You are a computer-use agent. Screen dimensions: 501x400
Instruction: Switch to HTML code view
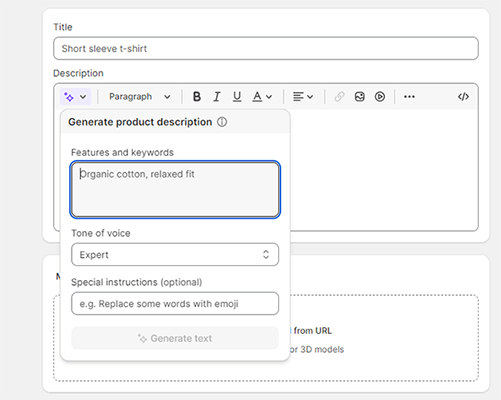[x=463, y=97]
